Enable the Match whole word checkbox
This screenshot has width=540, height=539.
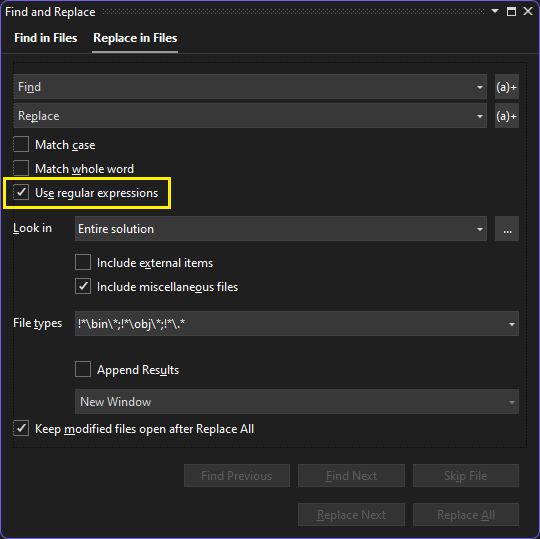(21, 168)
